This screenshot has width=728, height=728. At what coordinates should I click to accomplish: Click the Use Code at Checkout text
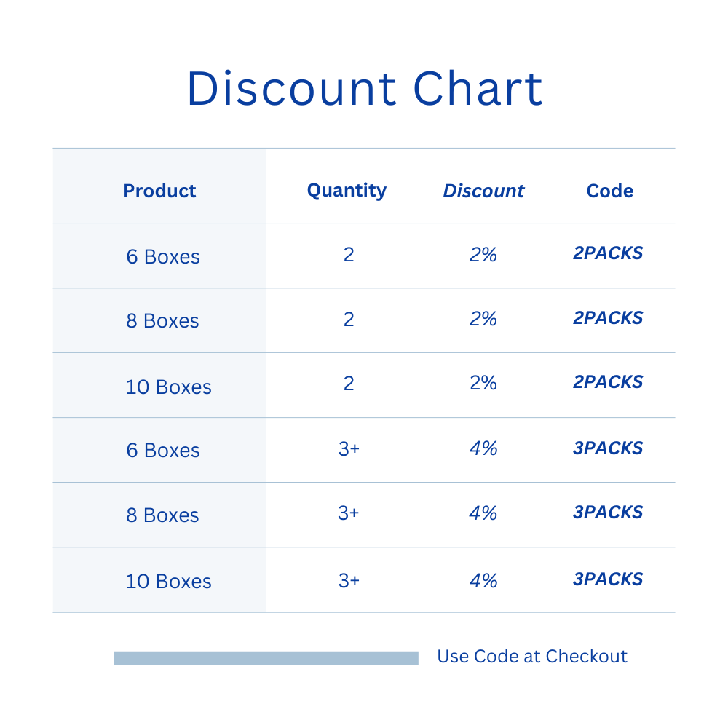pyautogui.click(x=532, y=656)
